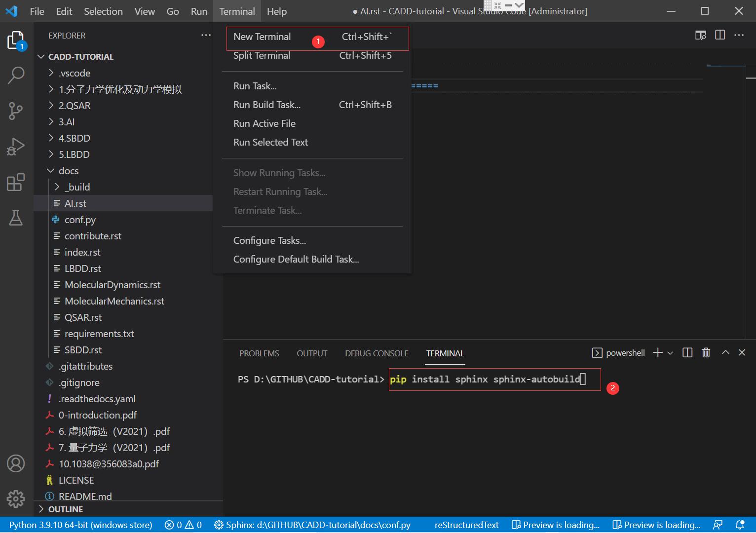The width and height of the screenshot is (756, 533).
Task: Open notifications bell in status bar
Action: (740, 525)
